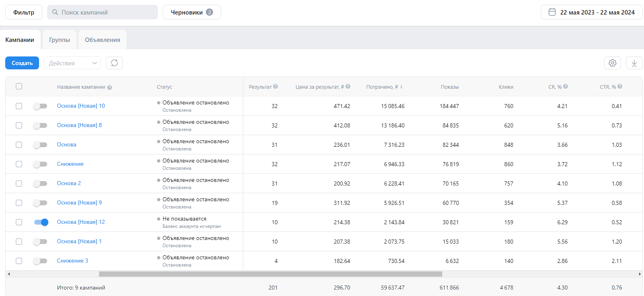644x296 pixels.
Task: Switch to the Объявления tab
Action: [x=103, y=40]
